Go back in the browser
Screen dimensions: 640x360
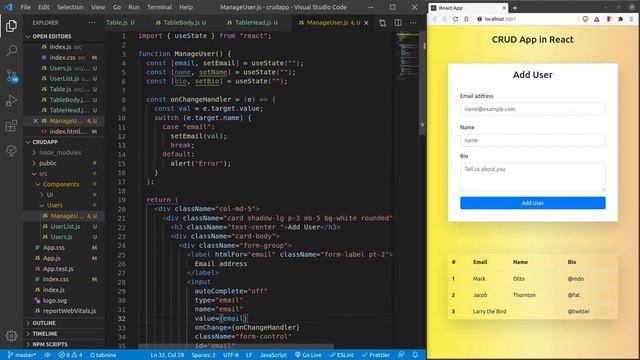[434, 19]
